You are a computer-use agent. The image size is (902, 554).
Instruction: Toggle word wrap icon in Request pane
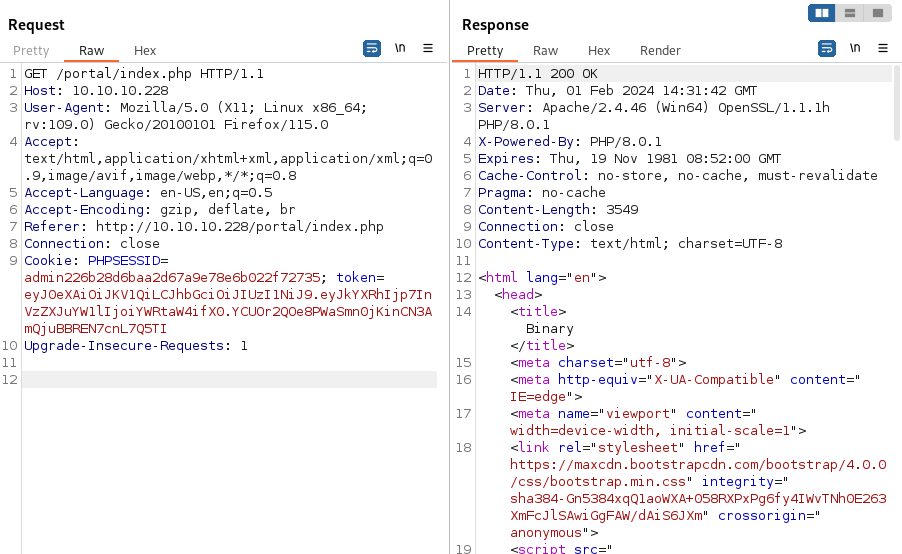coord(372,48)
